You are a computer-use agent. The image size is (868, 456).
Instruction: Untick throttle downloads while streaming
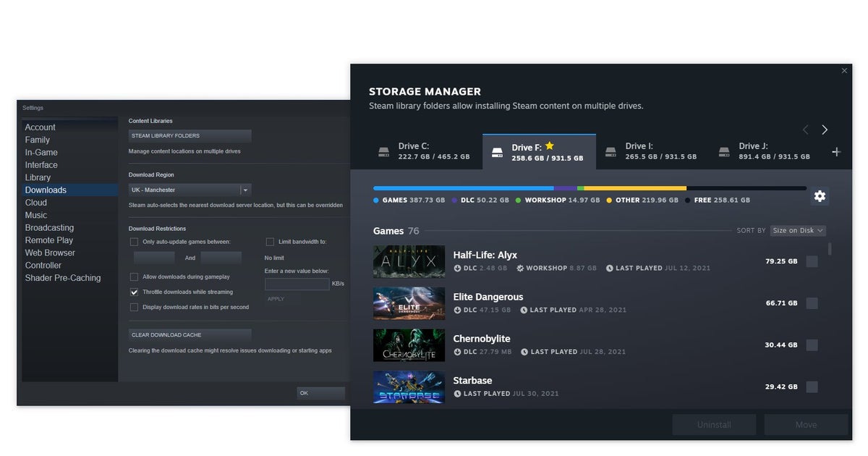click(x=134, y=292)
